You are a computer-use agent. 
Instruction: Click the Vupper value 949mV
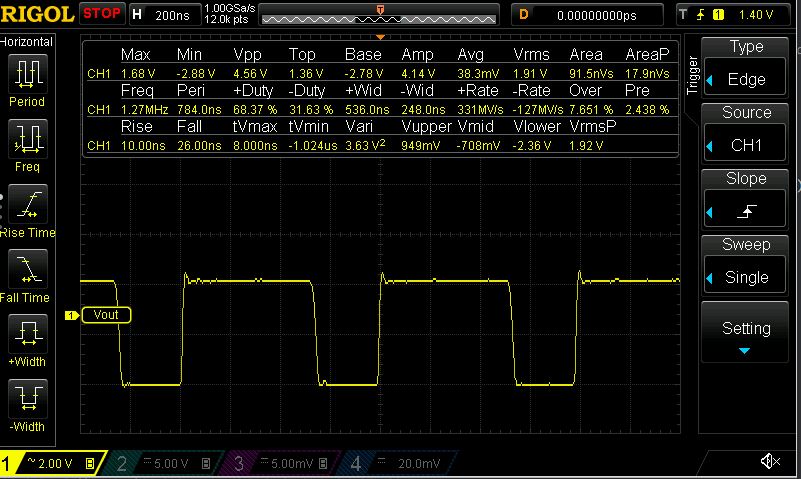coord(420,146)
